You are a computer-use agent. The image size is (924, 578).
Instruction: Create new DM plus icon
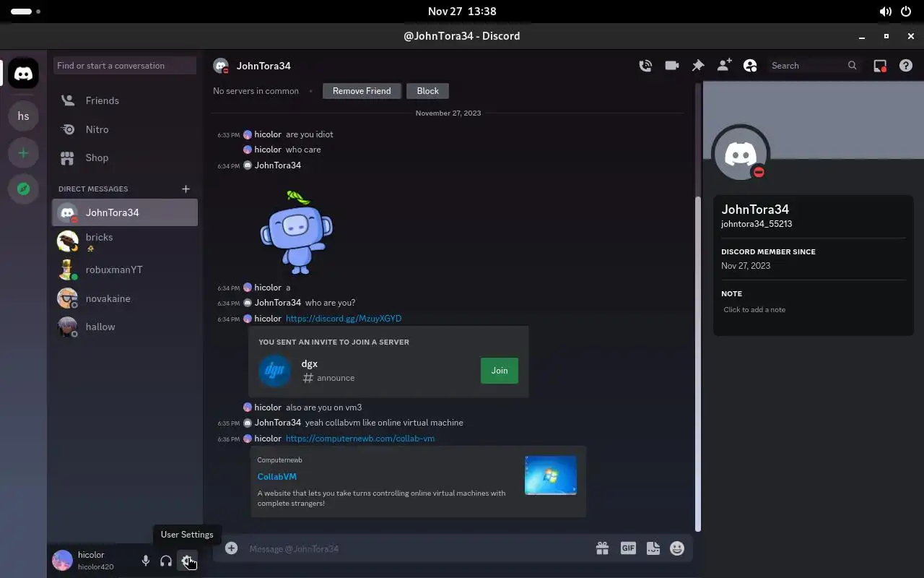point(186,189)
